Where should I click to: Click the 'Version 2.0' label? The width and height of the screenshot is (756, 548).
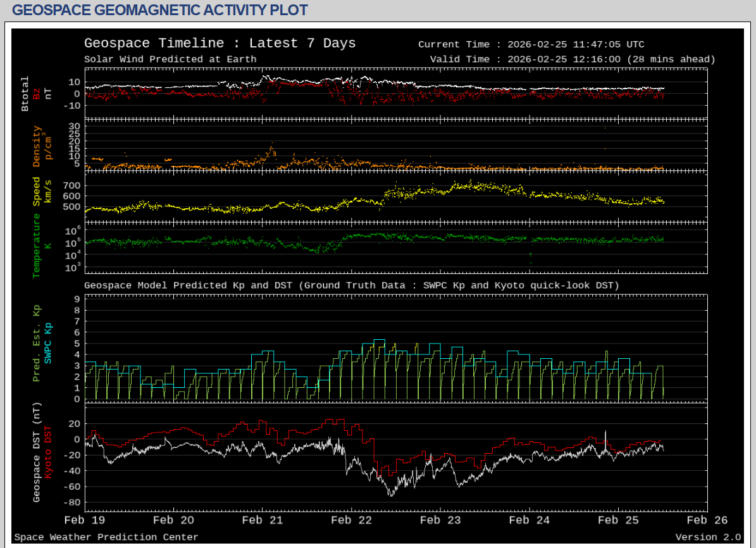707,537
